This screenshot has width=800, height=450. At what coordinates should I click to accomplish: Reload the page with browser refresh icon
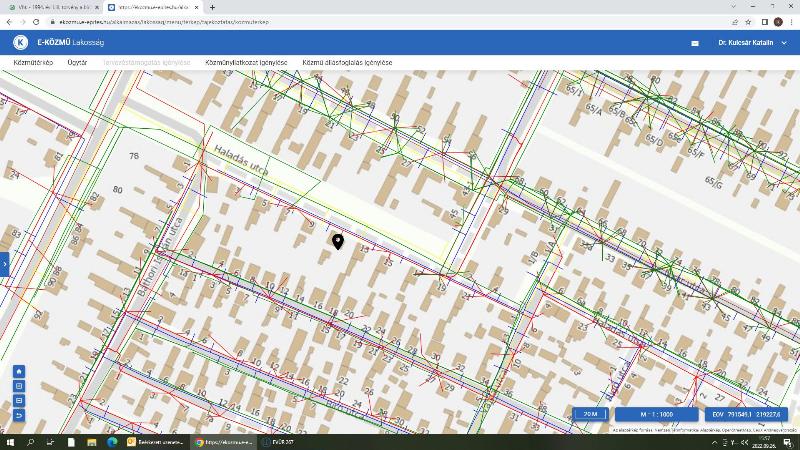[36, 22]
